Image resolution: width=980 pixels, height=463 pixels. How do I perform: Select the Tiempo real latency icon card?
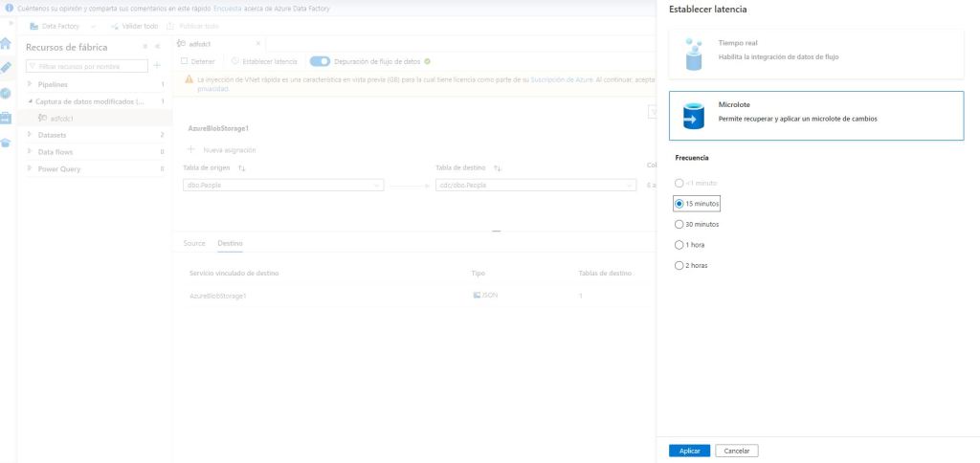694,52
